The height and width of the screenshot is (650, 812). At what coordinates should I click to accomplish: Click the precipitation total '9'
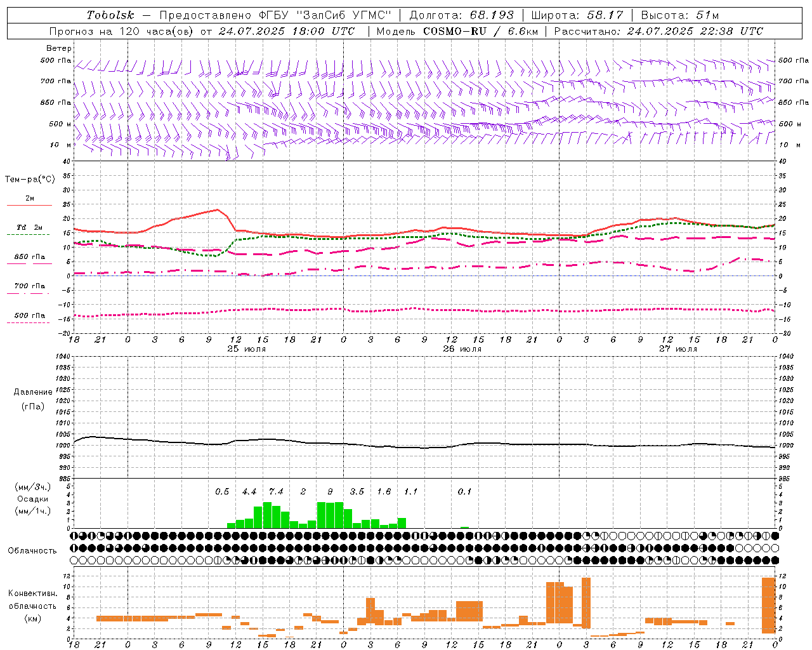[x=330, y=491]
